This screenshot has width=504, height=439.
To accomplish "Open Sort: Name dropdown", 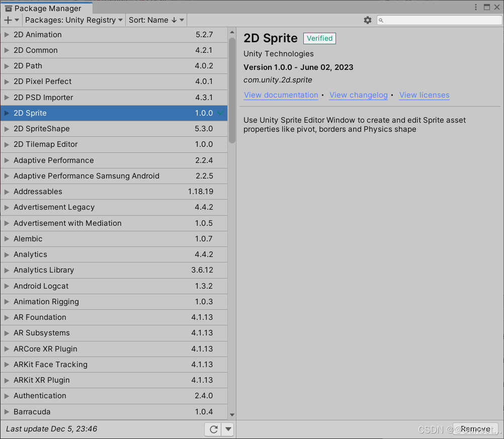I will [x=156, y=20].
